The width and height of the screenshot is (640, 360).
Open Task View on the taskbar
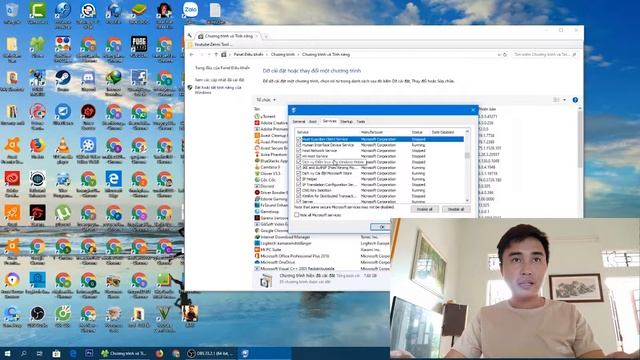[x=40, y=353]
